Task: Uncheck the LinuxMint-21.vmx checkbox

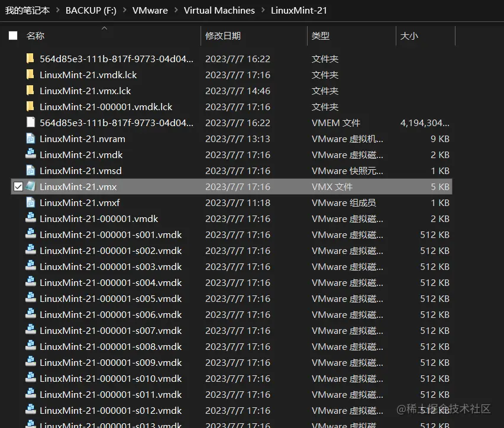Action: 18,186
